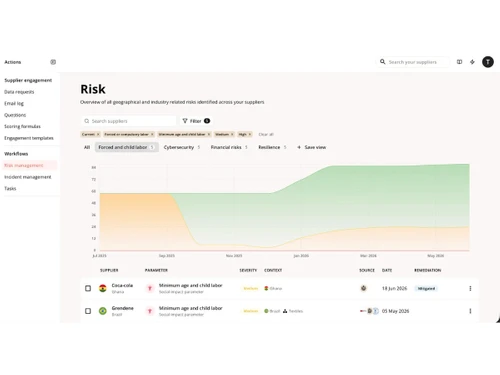Remove the High severity filter chip
Screen dimensions: 500x375
(250, 134)
